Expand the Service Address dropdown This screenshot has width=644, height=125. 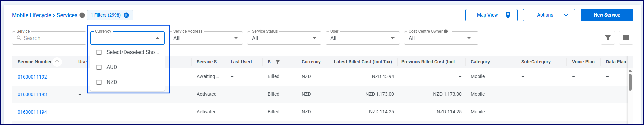pos(206,38)
